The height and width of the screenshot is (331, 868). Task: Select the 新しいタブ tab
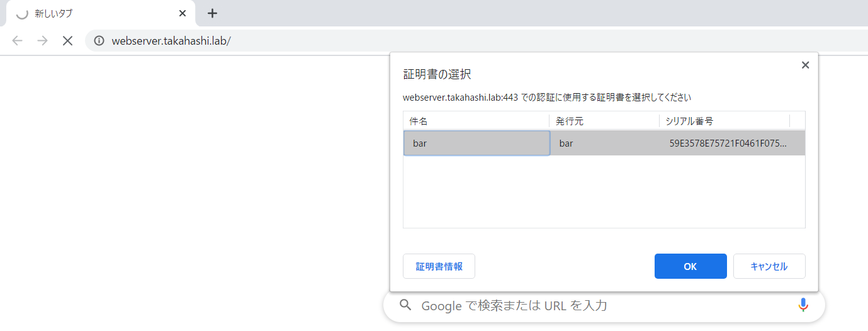coord(101,13)
